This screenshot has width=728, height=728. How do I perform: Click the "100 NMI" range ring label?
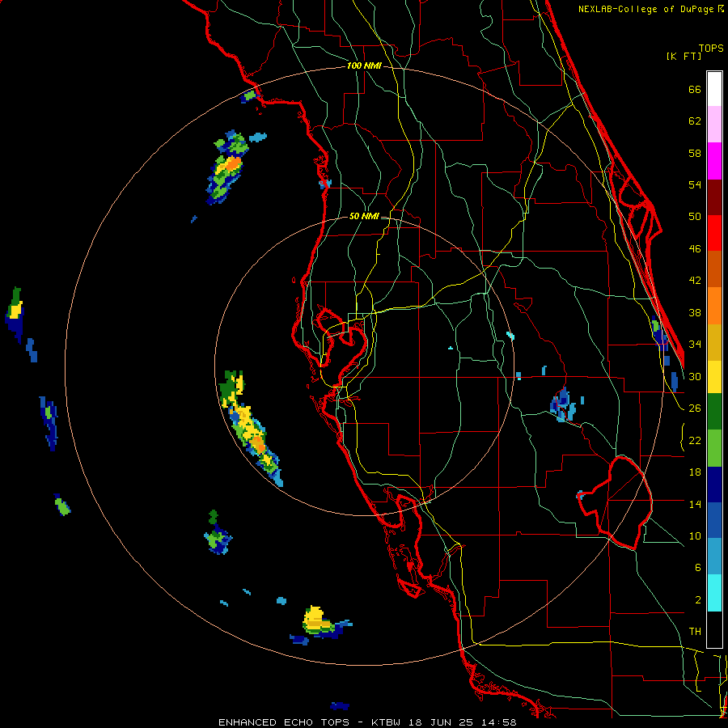364,66
